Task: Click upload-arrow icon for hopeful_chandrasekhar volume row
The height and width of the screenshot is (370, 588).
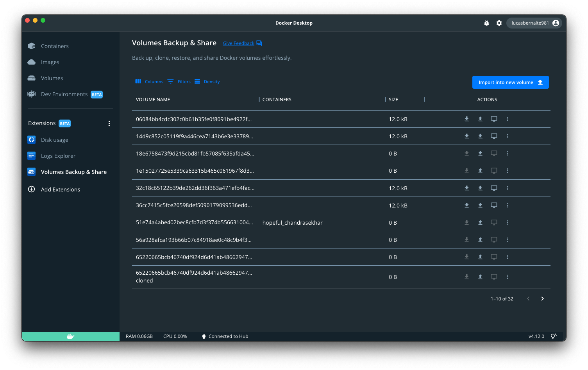Action: tap(480, 223)
